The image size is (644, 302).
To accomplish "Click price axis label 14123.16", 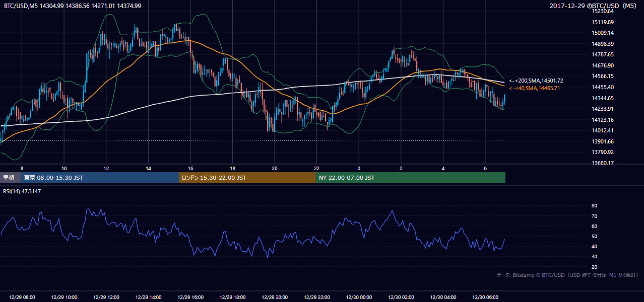I will click(602, 120).
